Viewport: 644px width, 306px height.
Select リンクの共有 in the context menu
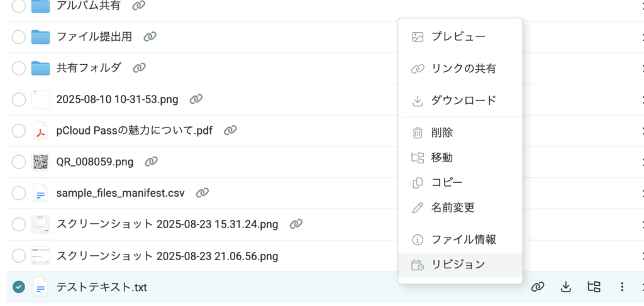463,68
